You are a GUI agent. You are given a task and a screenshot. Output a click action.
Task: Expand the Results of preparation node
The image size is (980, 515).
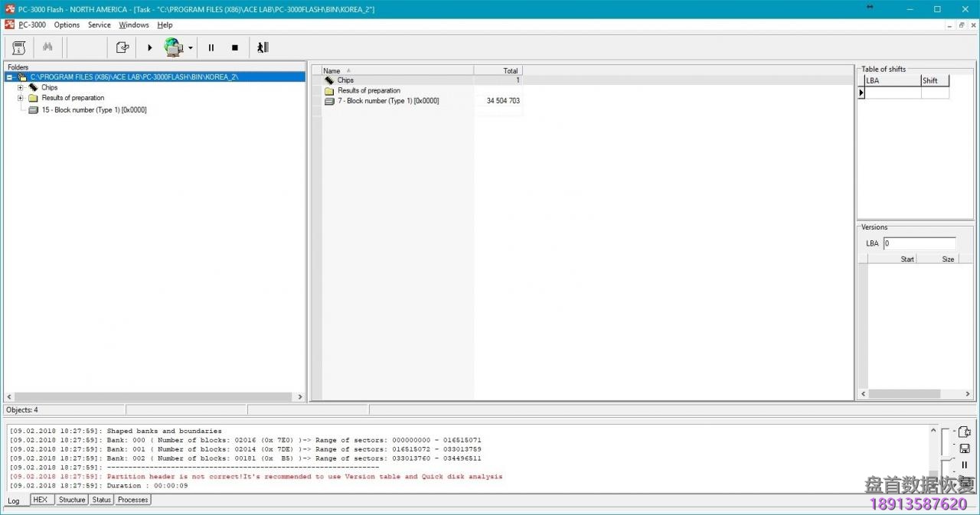tap(21, 98)
